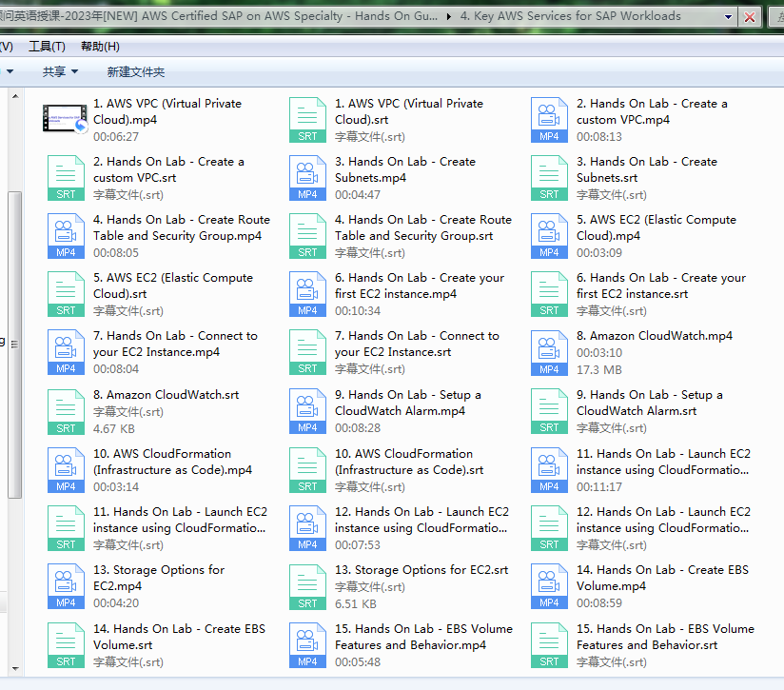Select MP4 icon of 15. EBS Volume Features and Behavior.mp4

pyautogui.click(x=307, y=645)
